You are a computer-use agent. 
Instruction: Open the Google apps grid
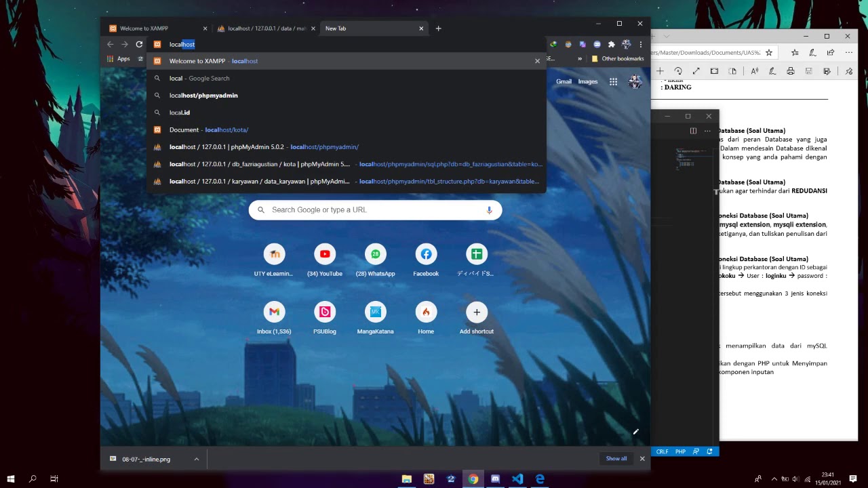pos(613,81)
